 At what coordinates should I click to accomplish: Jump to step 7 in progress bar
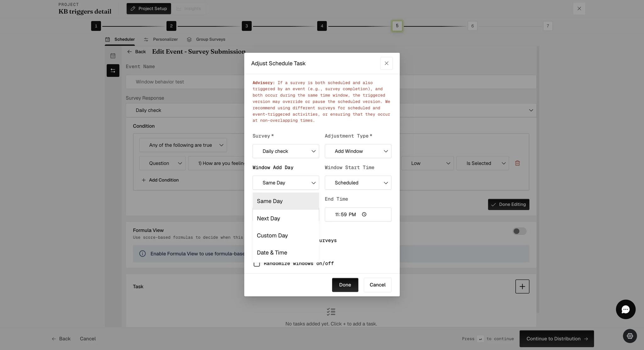[548, 26]
